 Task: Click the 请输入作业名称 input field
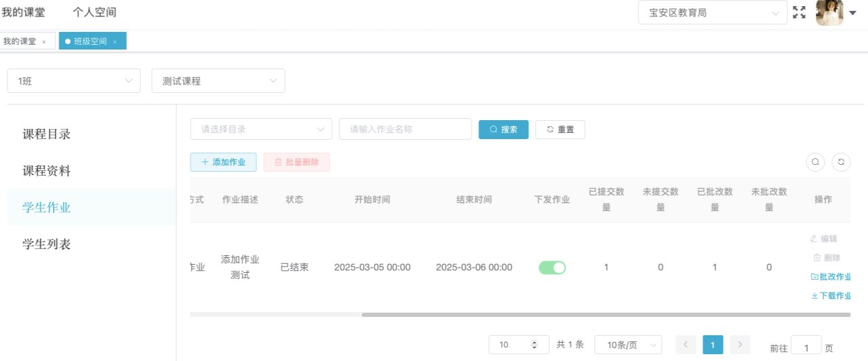coord(405,129)
